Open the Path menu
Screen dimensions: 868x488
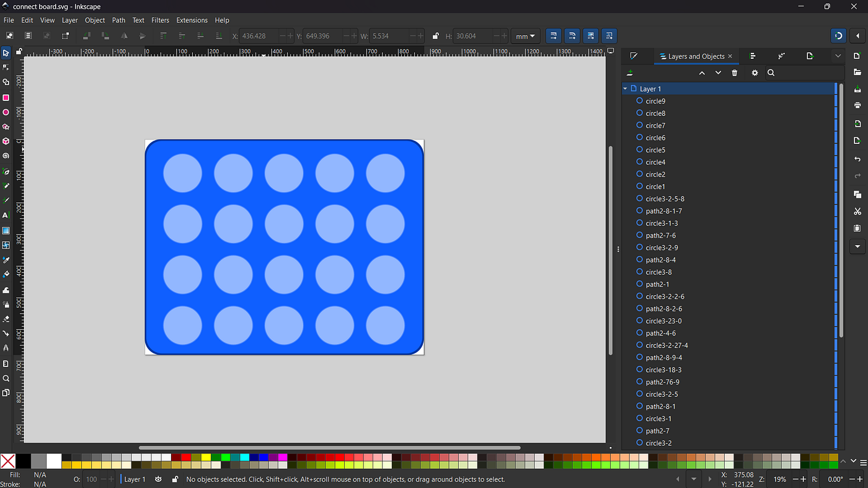click(x=118, y=20)
